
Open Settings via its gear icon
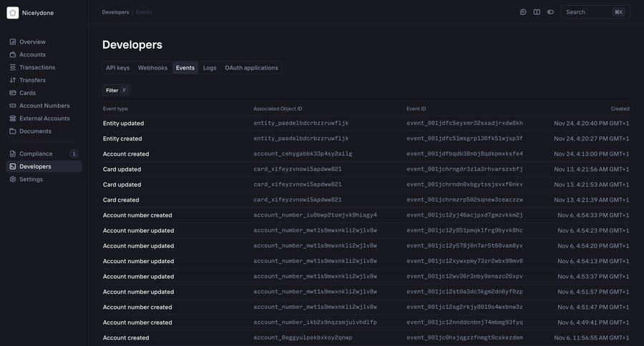tap(13, 179)
